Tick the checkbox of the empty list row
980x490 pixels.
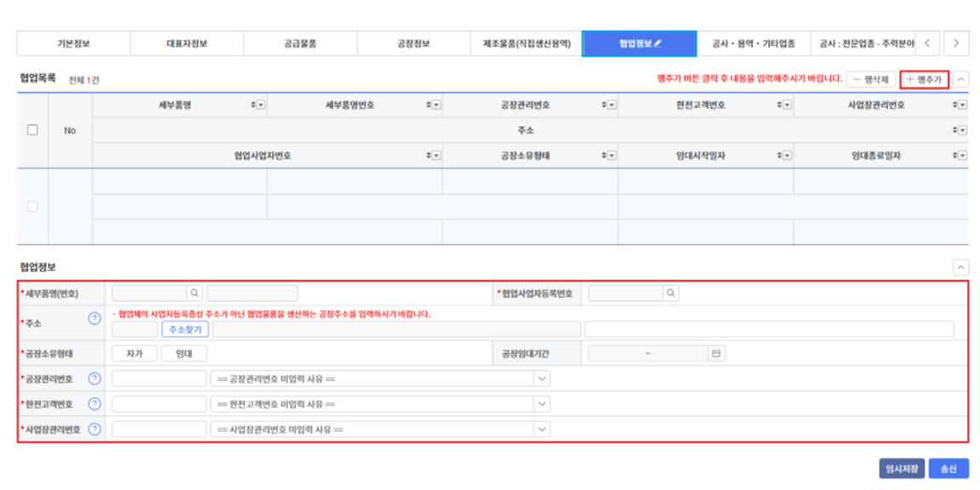[32, 207]
